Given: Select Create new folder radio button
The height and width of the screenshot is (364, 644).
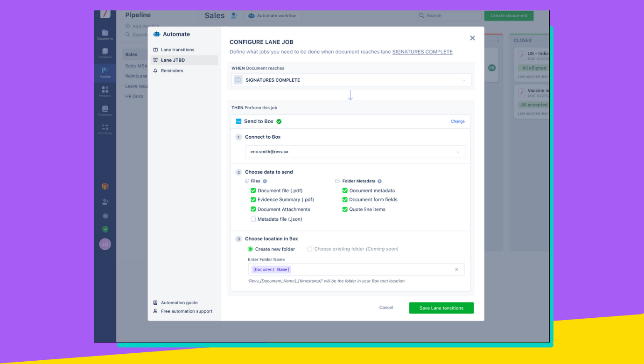Looking at the screenshot, I should (251, 249).
